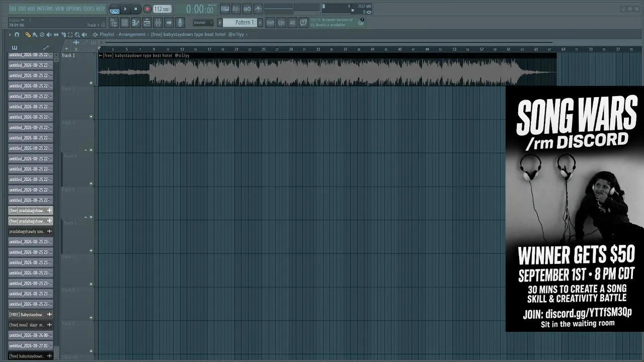Open the Mixer icon
This screenshot has width=644, height=362.
(158, 23)
